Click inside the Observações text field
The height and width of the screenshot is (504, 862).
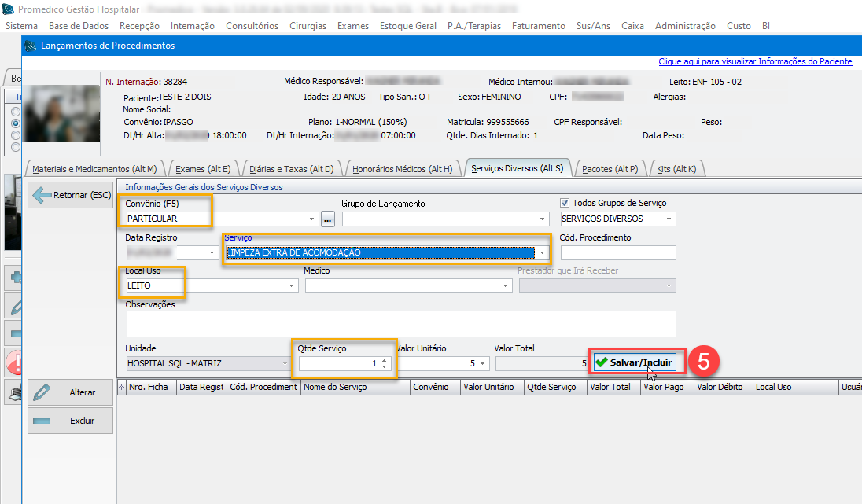tap(400, 323)
